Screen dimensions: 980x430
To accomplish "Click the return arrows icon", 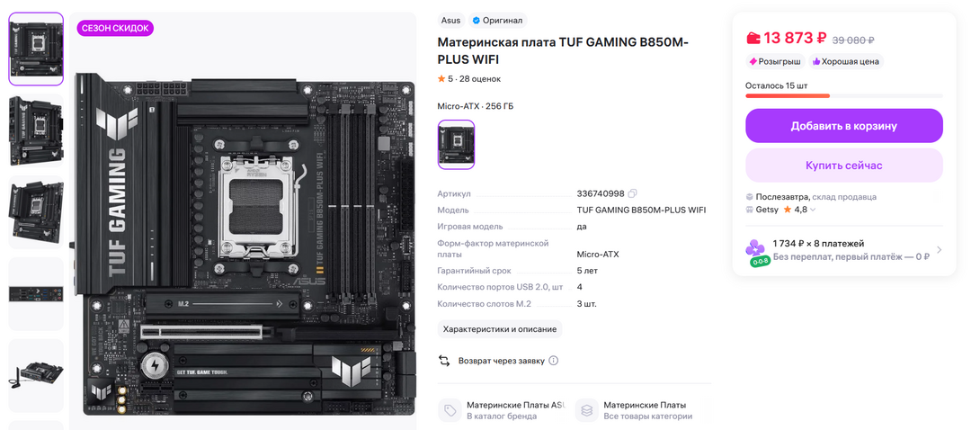I will (444, 361).
